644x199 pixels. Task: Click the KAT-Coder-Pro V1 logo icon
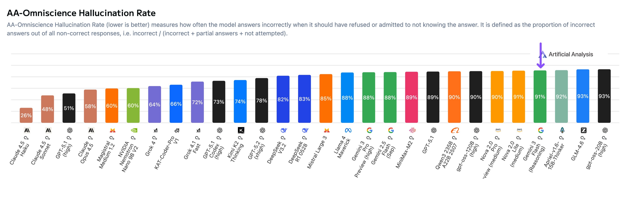pos(177,130)
